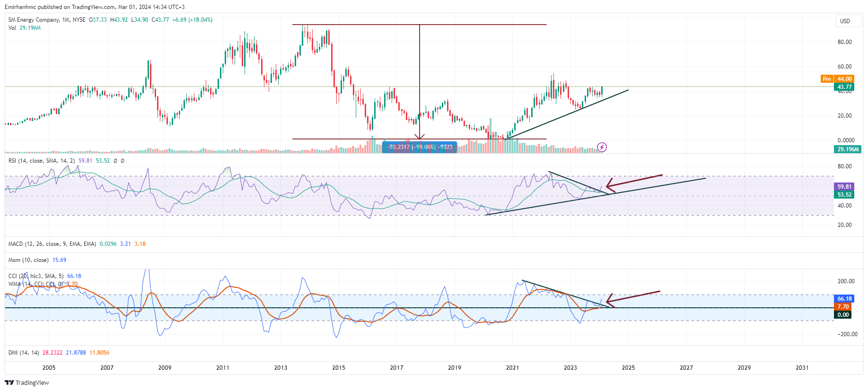Image resolution: width=868 pixels, height=391 pixels.
Task: Click the 2005 label on time axis
Action: coord(49,368)
